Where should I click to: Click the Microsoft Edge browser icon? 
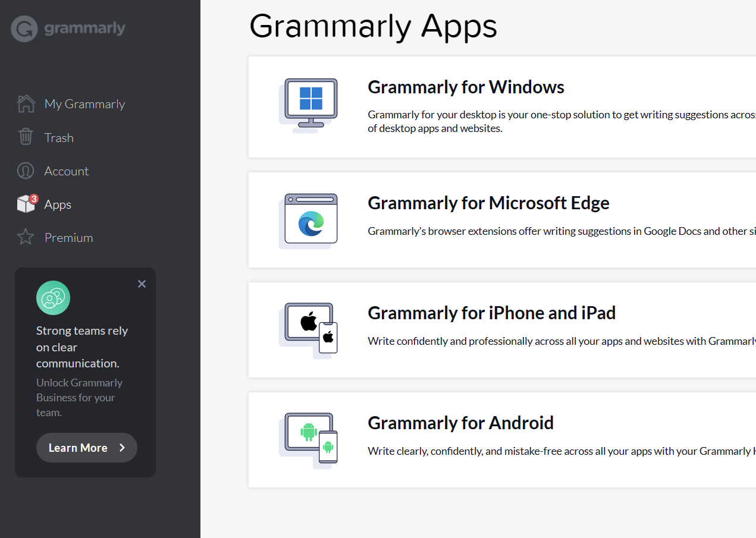309,219
